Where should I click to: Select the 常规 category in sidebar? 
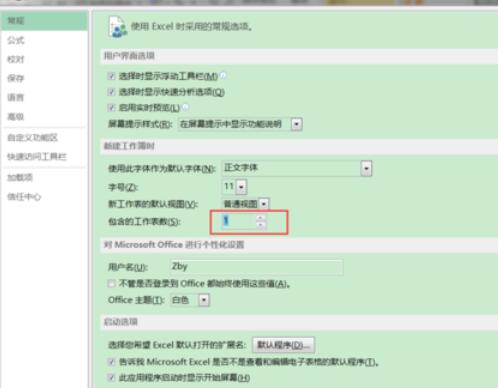click(45, 21)
